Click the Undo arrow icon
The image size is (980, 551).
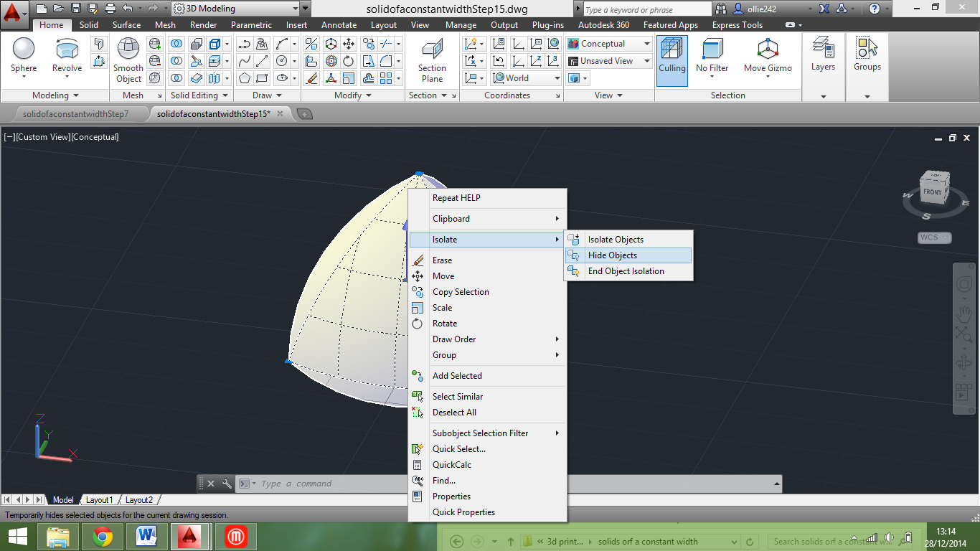coord(128,9)
